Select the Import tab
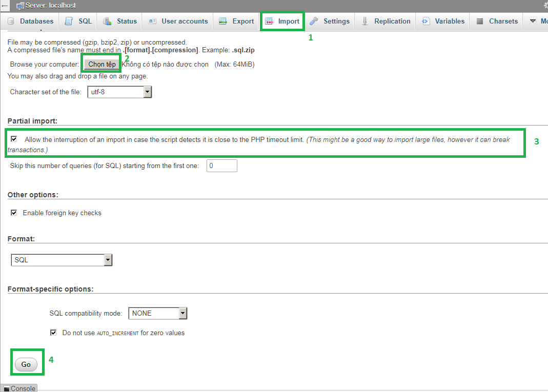The width and height of the screenshot is (548, 392). (282, 22)
